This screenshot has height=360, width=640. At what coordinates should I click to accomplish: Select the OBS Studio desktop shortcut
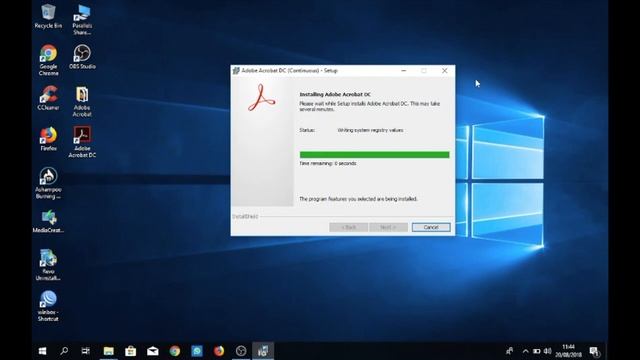82,57
